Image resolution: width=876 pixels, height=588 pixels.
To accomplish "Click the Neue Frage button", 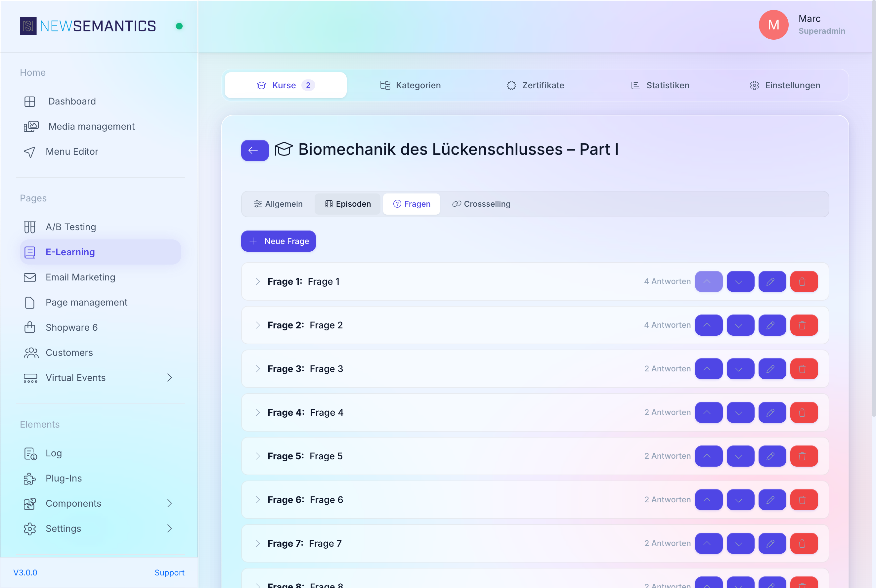I will 278,241.
